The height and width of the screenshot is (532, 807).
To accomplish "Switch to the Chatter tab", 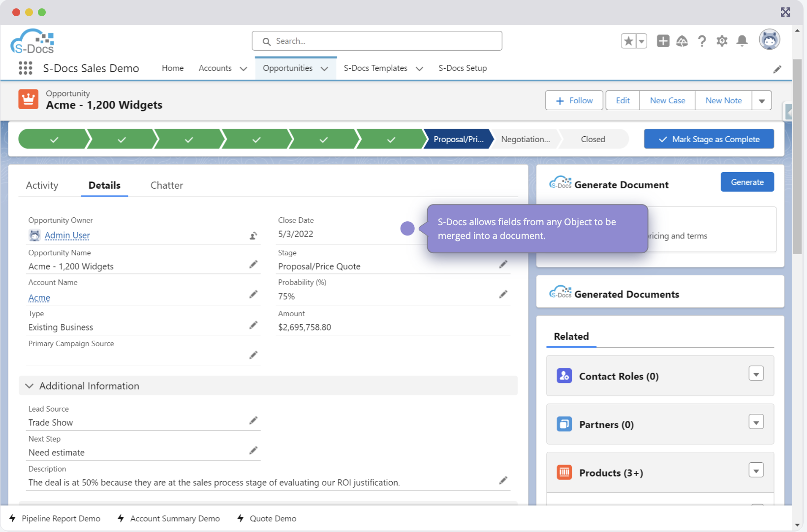I will 167,185.
